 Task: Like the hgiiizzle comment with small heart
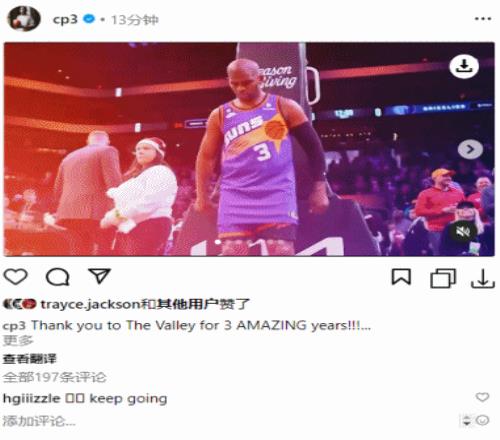click(x=482, y=397)
